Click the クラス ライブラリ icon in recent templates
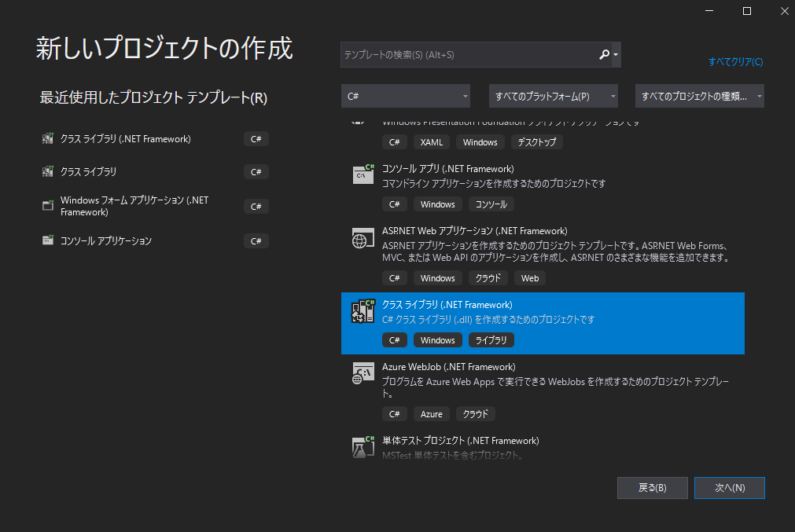Viewport: 795px width, 532px height. click(x=47, y=171)
